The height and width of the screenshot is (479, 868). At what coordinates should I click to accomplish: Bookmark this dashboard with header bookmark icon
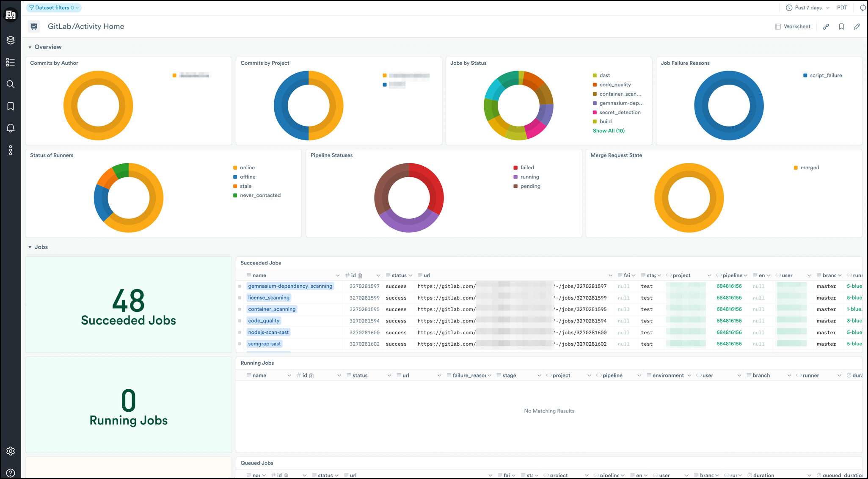[x=841, y=27]
